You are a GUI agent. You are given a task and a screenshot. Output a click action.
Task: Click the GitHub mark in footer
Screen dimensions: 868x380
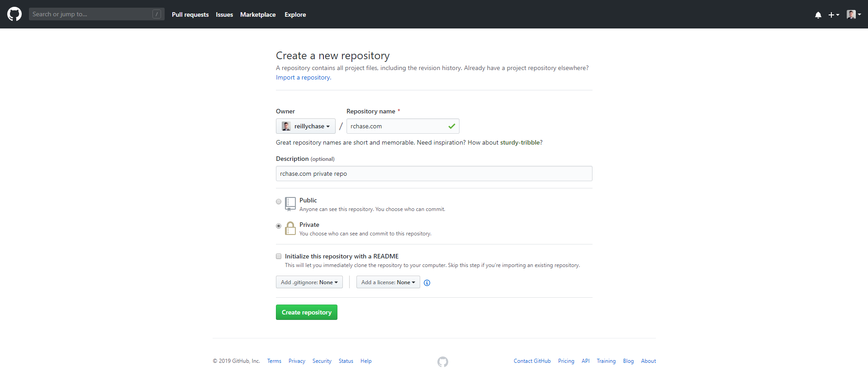tap(443, 361)
